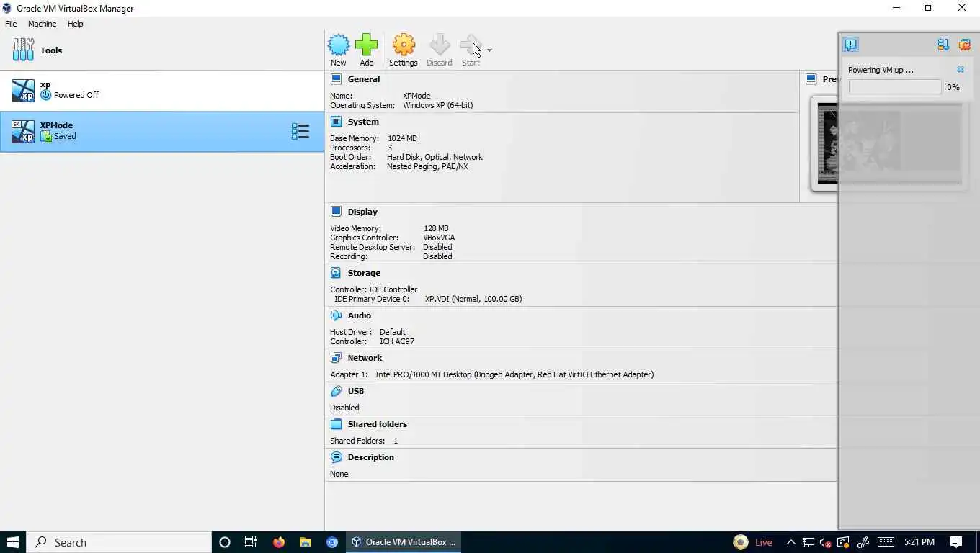The image size is (980, 553).
Task: Click the Hard Disk, Optical, Network boot order
Action: coord(435,157)
